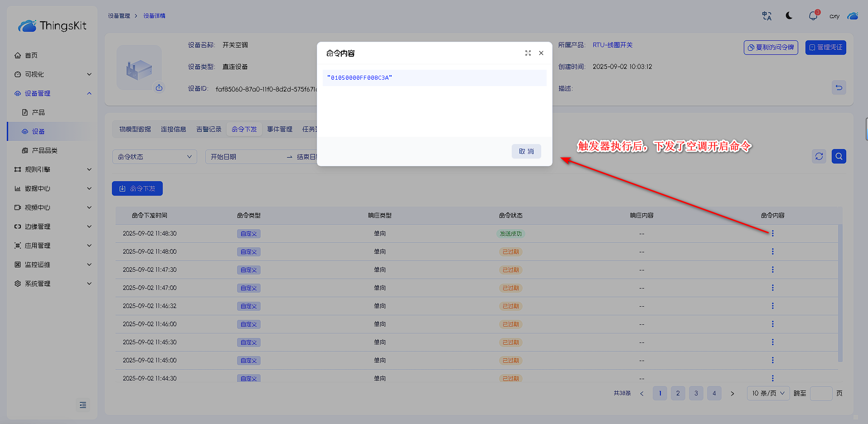Image resolution: width=868 pixels, height=424 pixels.
Task: Toggle dark mode moon icon
Action: tap(789, 16)
